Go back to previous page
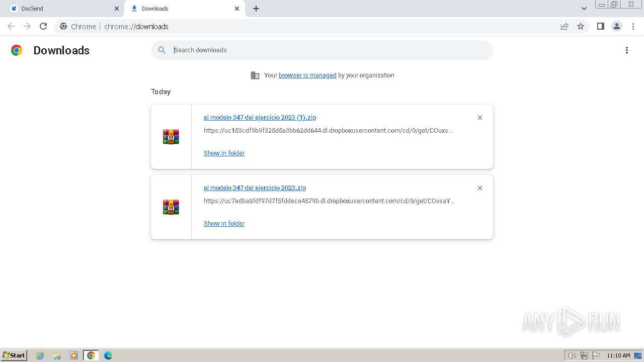 [11, 26]
